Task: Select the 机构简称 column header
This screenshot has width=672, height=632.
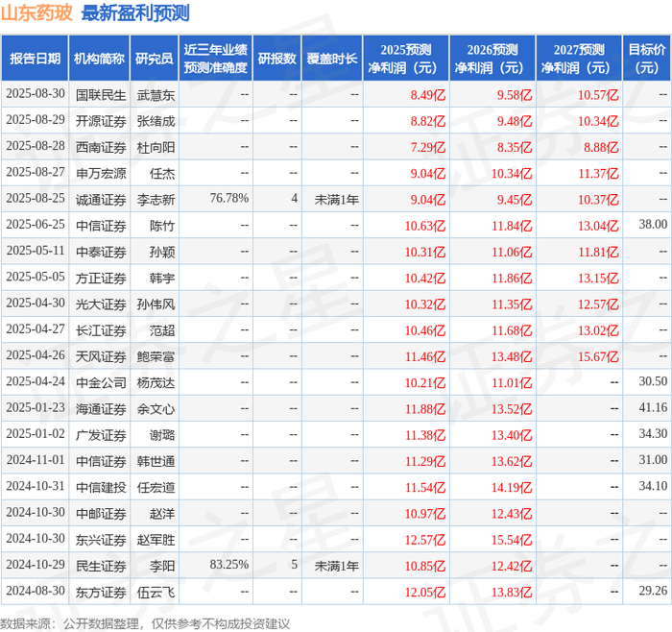Action: click(x=99, y=59)
